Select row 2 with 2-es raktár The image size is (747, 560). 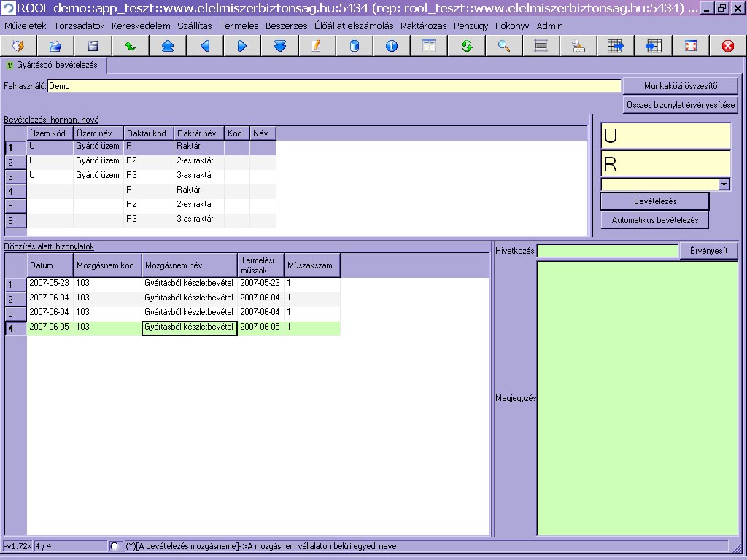196,160
